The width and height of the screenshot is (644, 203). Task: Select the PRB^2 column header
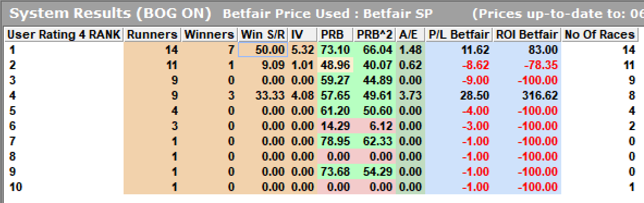point(374,35)
